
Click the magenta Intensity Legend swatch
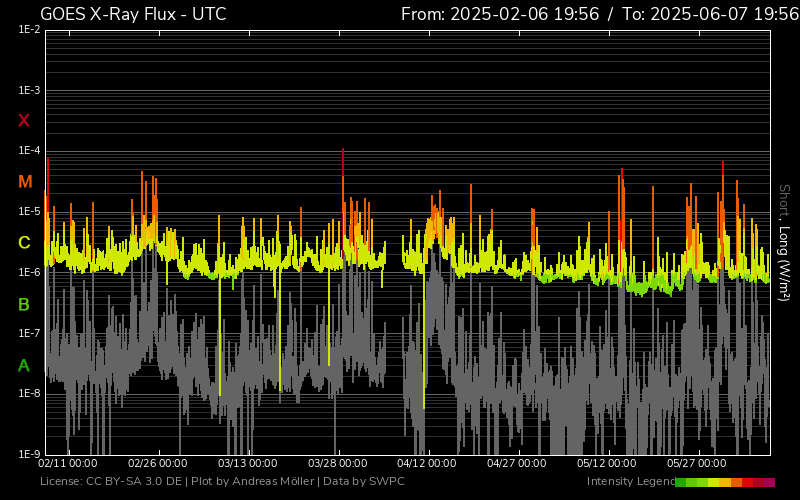(769, 482)
